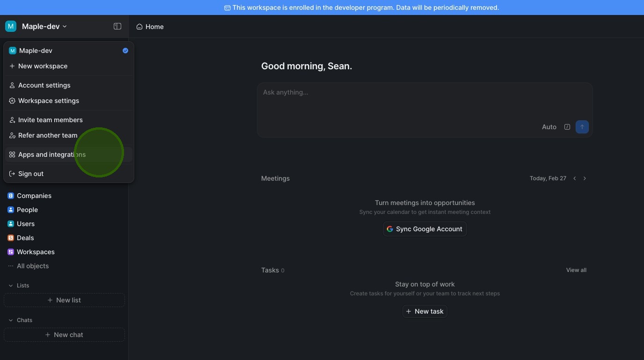Click the Home breadcrumb
Viewport: 644px width, 360px height.
pos(150,27)
